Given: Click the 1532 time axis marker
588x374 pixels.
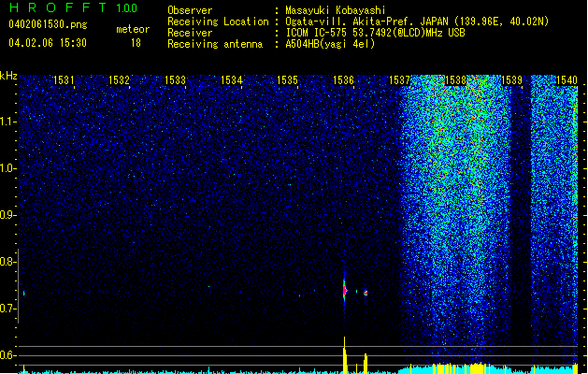Looking at the screenshot, I should (x=119, y=80).
